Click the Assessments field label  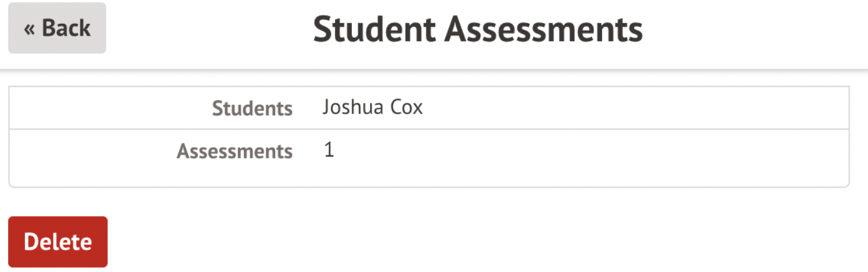[x=235, y=151]
